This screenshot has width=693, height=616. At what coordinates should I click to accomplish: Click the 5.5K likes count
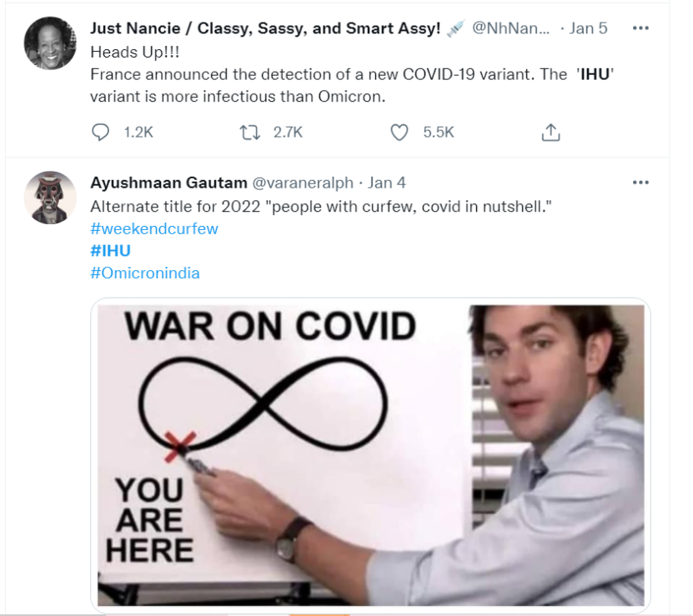[438, 132]
